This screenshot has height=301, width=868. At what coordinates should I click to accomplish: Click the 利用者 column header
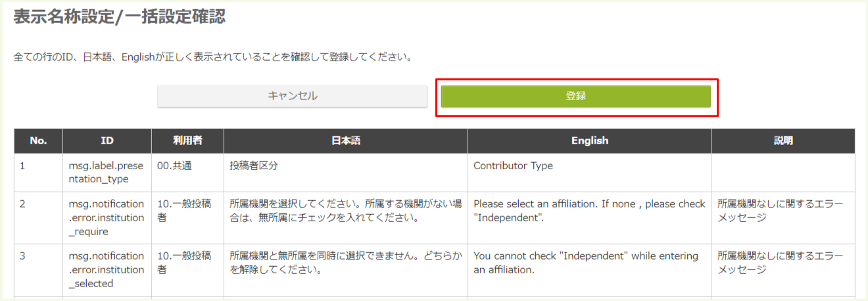pyautogui.click(x=187, y=141)
